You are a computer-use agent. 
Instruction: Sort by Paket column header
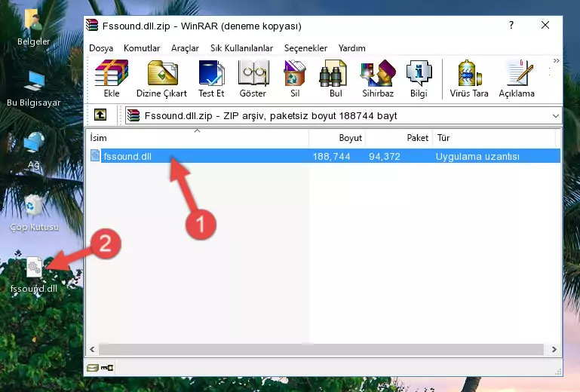coord(399,137)
